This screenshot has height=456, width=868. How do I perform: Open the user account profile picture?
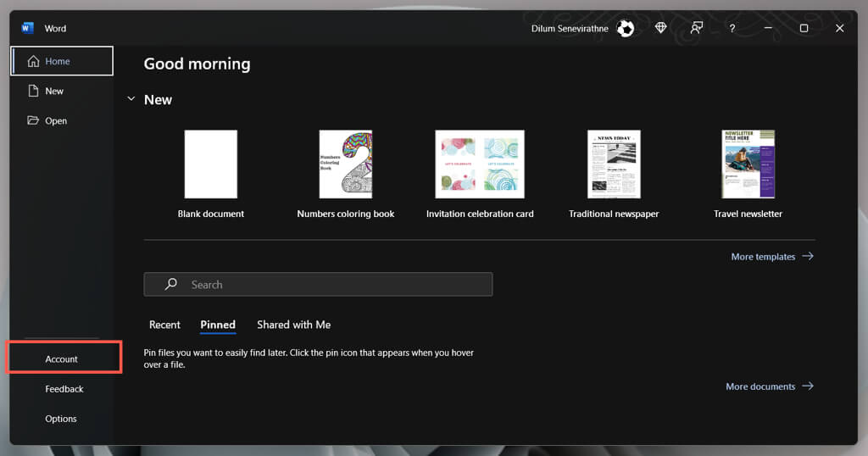pos(626,28)
